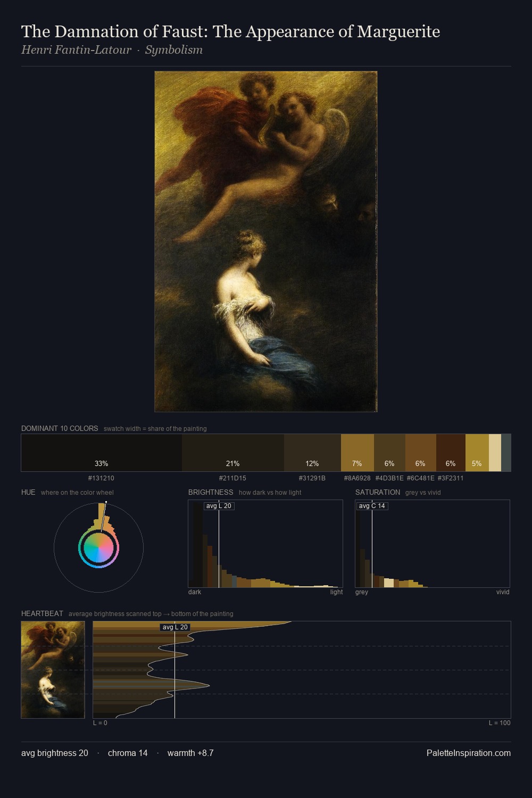The width and height of the screenshot is (532, 798).
Task: Click the DOMINANT 10 COLORS heading
Action: 60,428
